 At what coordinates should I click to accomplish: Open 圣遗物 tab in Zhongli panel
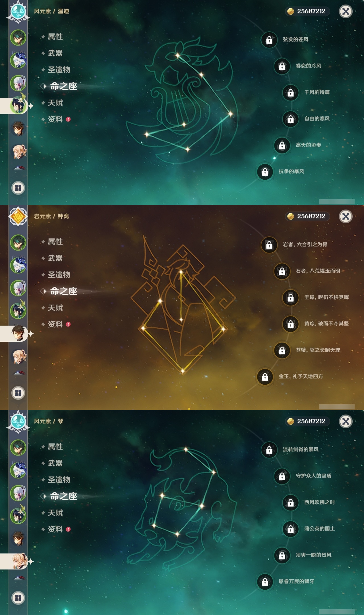59,275
